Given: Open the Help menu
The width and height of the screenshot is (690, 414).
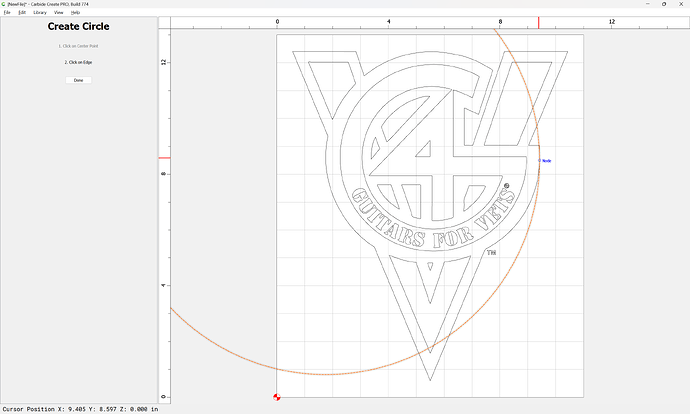Looking at the screenshot, I should 75,12.
